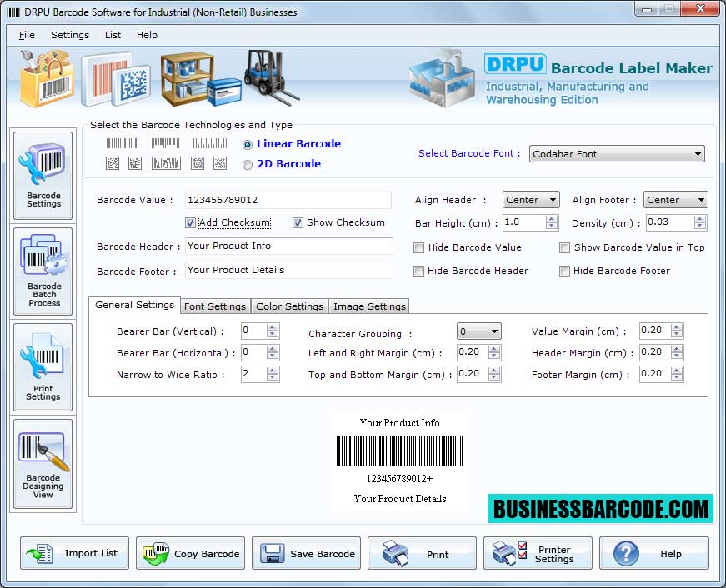Increase the Header Margin
This screenshot has width=726, height=588.
click(x=677, y=349)
